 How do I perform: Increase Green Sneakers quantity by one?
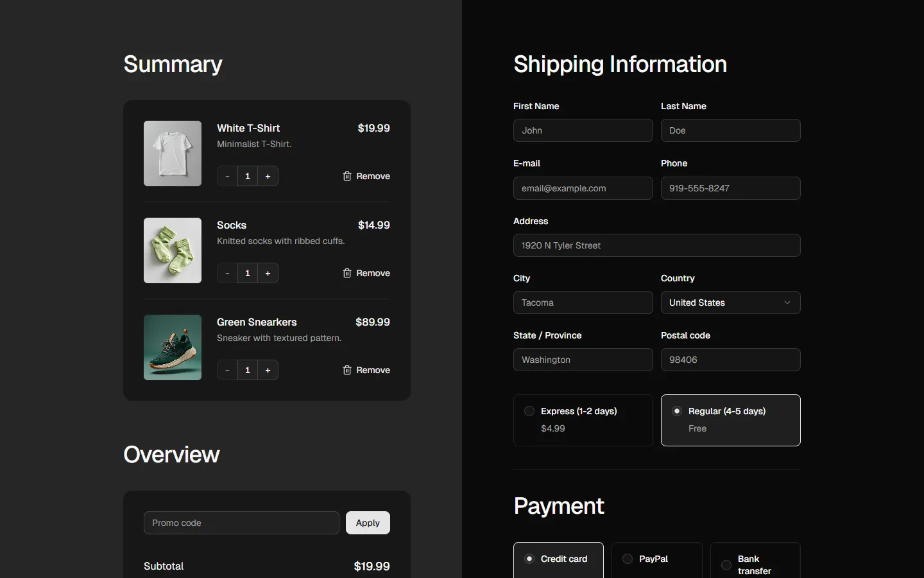click(x=268, y=370)
